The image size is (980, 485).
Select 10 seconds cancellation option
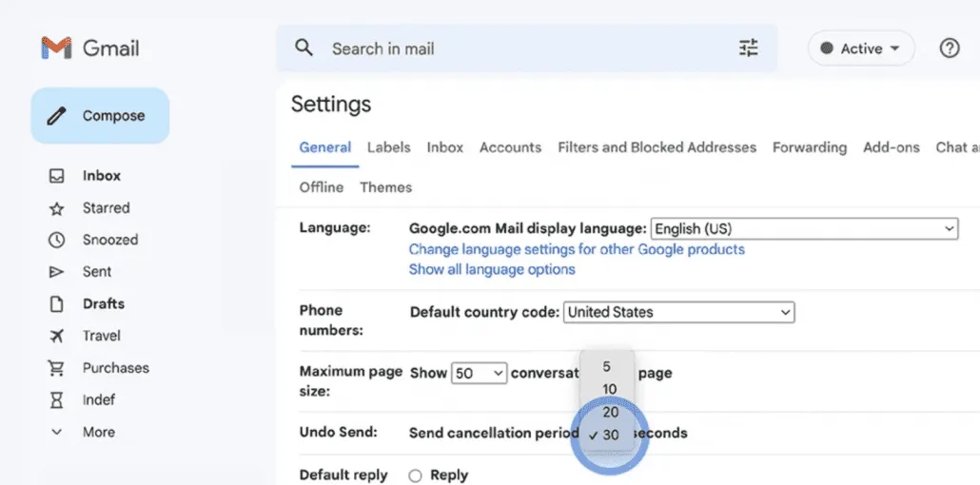(607, 389)
